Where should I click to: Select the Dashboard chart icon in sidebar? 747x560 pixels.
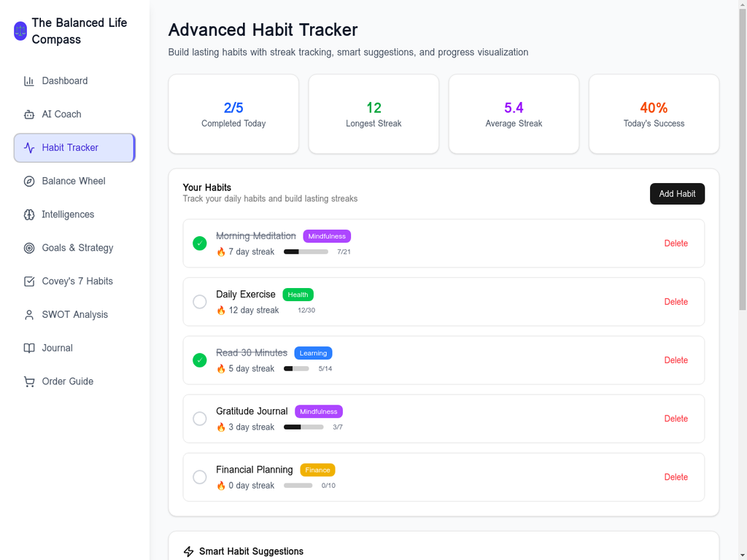tap(29, 81)
